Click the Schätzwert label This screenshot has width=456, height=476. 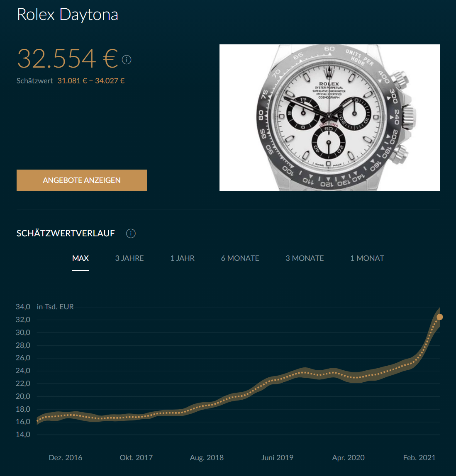click(34, 81)
